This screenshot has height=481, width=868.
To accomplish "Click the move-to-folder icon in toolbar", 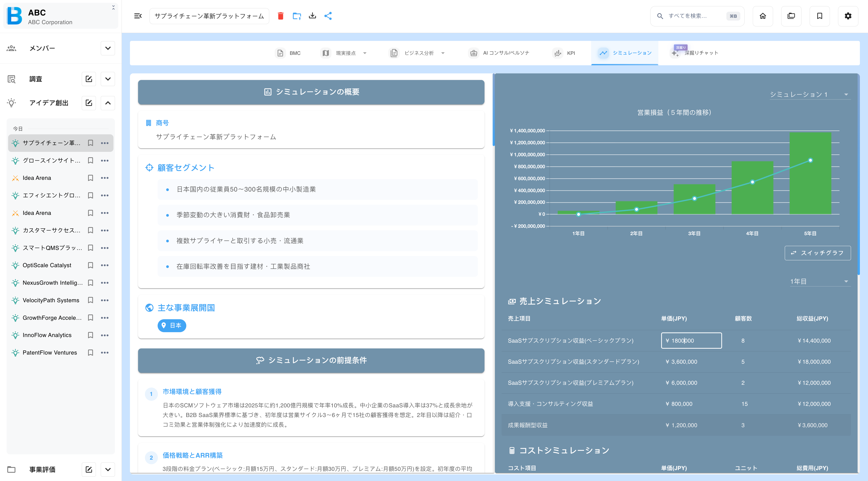I will point(296,16).
